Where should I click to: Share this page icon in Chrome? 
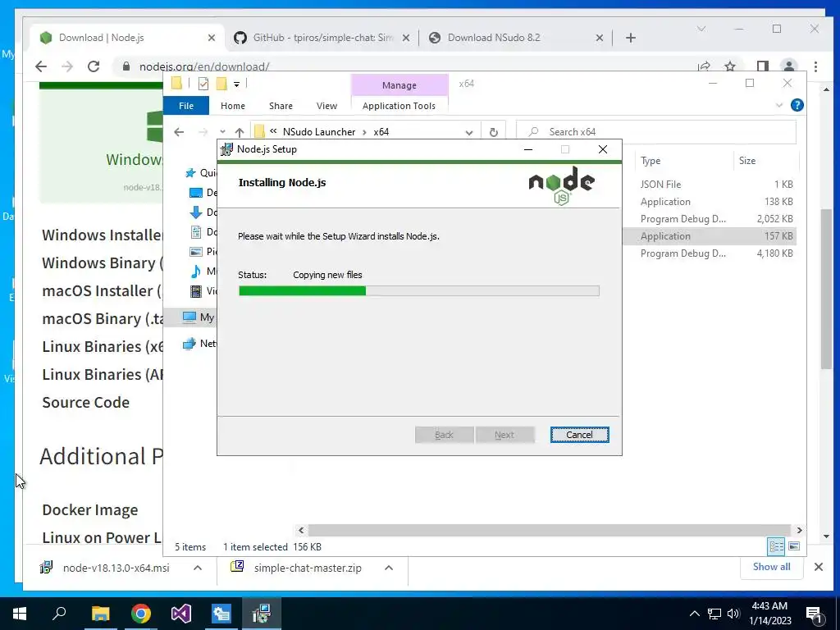click(703, 66)
